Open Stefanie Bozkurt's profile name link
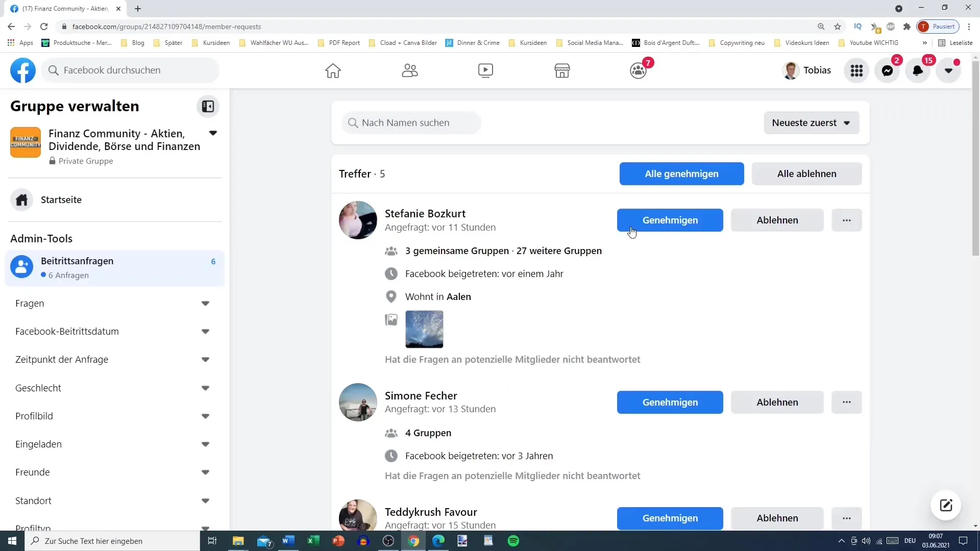This screenshot has height=551, width=980. click(425, 214)
